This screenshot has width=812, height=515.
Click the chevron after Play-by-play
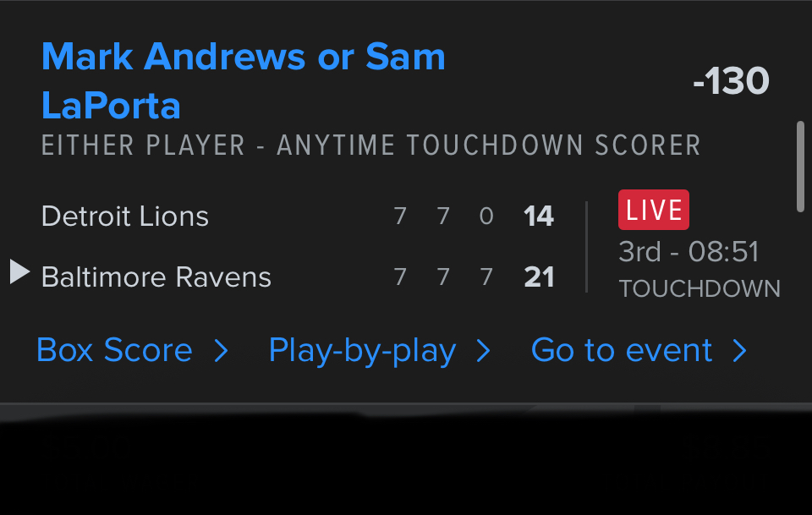point(484,351)
